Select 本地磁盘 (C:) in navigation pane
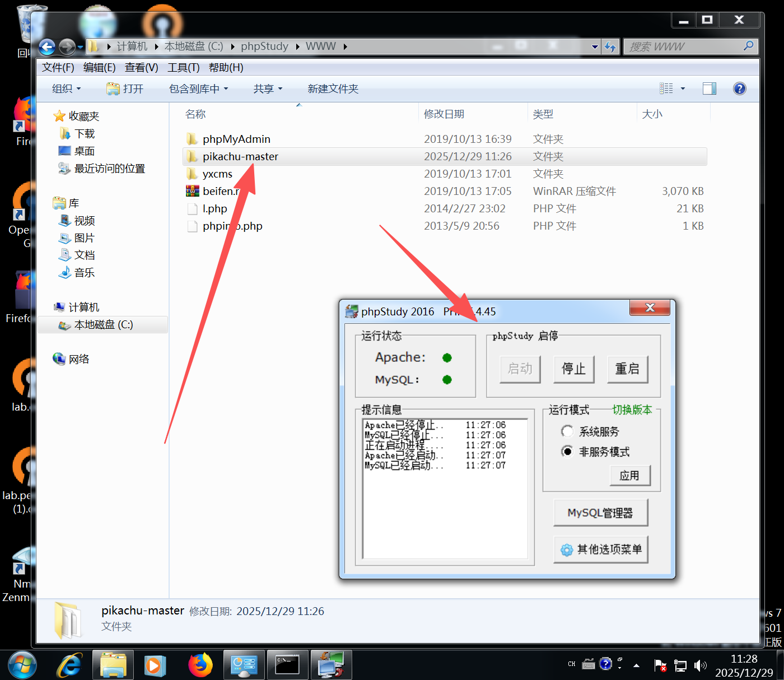 pos(103,324)
